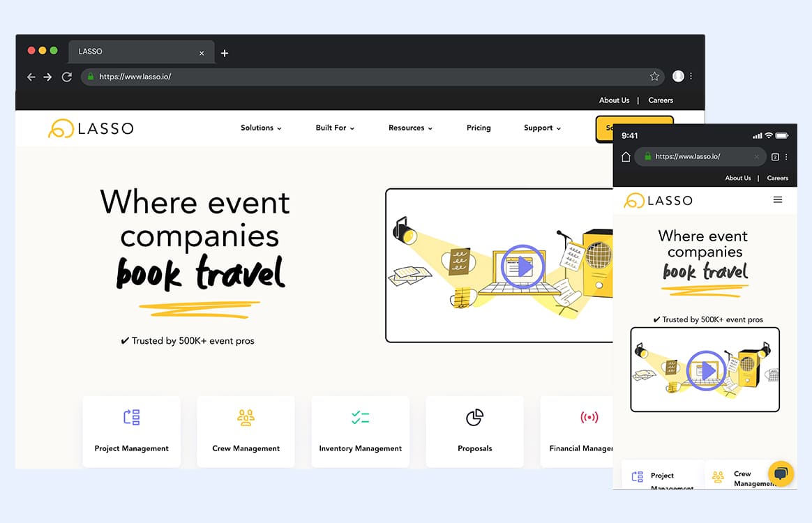Open the Crew Management card on desktop
The image size is (812, 523).
click(246, 432)
